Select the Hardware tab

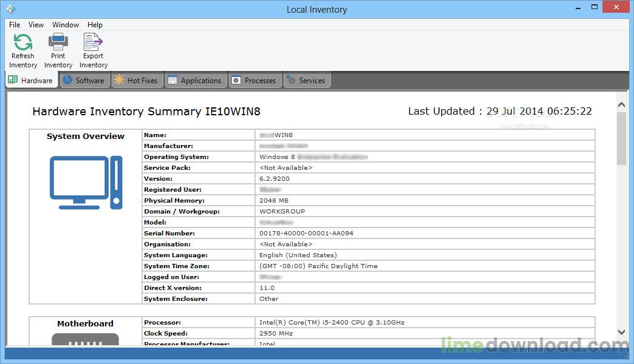(31, 80)
